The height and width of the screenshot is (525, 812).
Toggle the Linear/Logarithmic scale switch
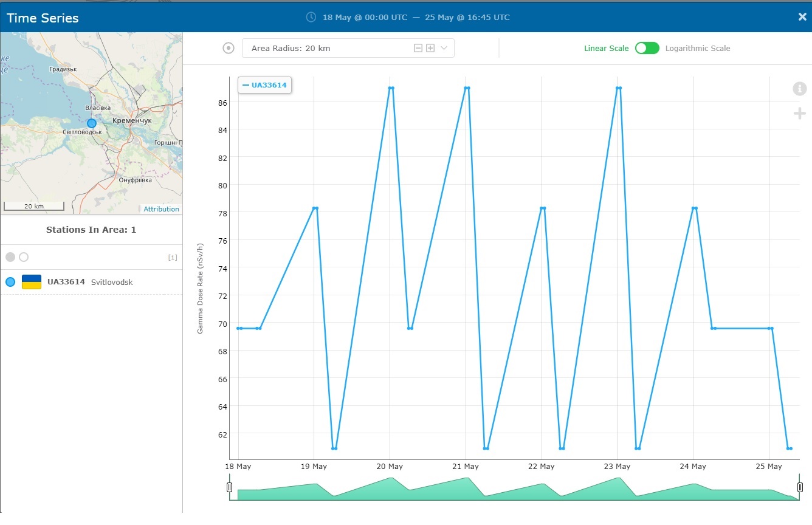coord(647,48)
